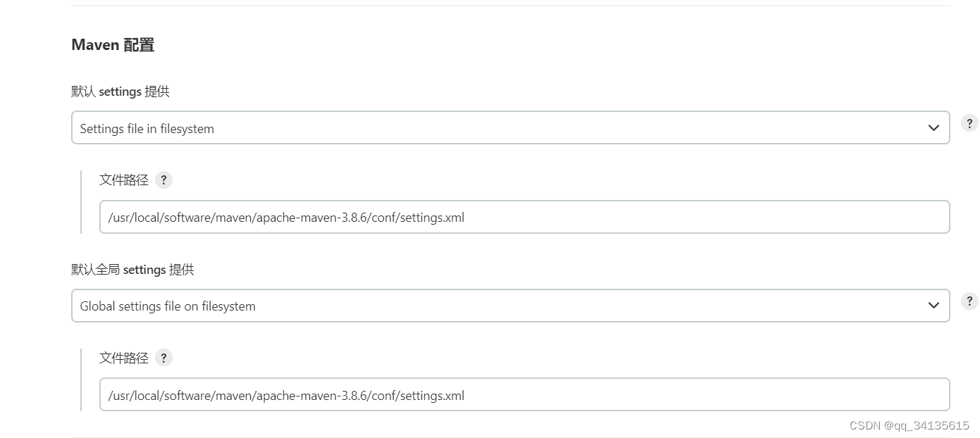Click the divider line above Maven 配置
Screen dimensions: 980x438
pos(510,6)
